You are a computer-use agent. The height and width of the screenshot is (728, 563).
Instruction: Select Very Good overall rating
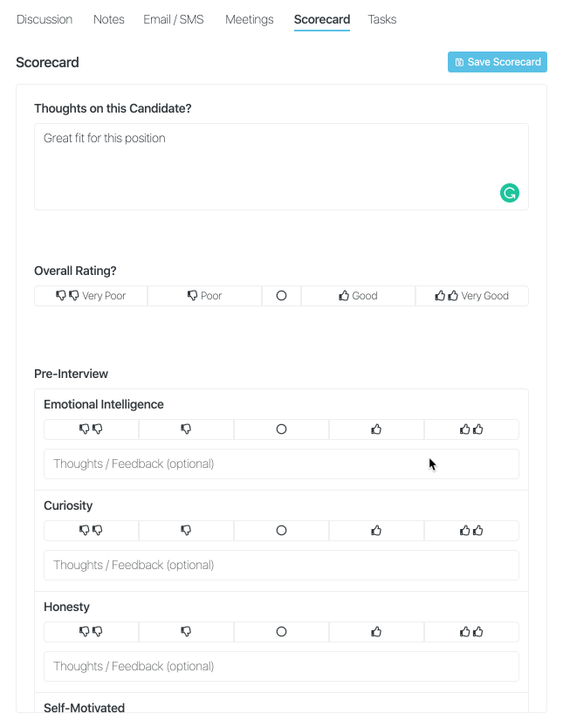tap(471, 296)
